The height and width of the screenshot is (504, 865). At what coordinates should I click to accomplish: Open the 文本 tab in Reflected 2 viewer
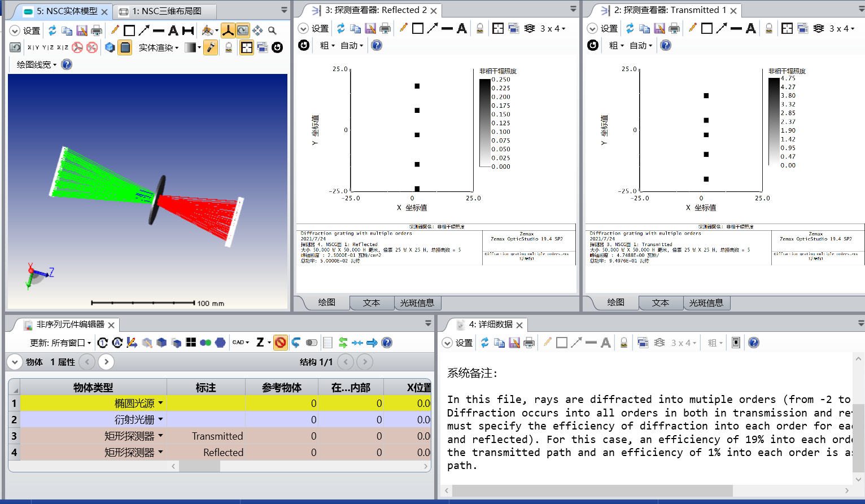coord(372,303)
